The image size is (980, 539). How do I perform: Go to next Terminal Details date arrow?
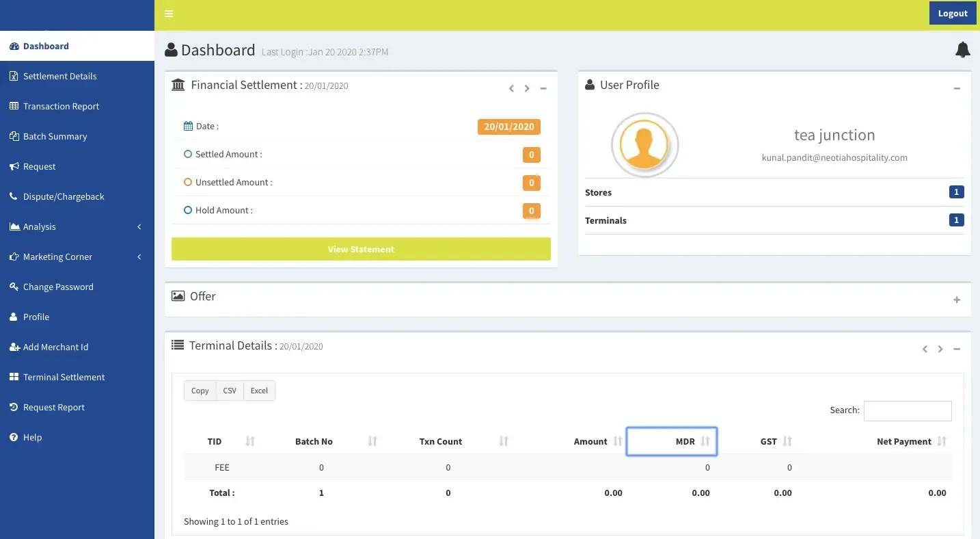pyautogui.click(x=940, y=350)
